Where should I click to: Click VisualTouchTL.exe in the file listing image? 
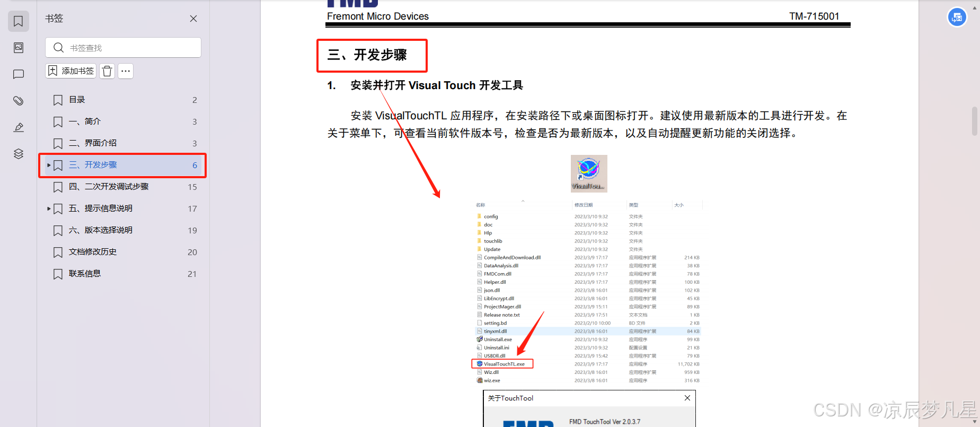[x=504, y=364]
